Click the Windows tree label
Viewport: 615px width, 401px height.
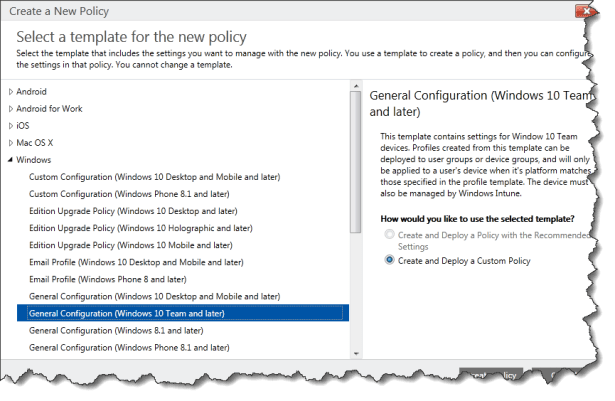34,160
